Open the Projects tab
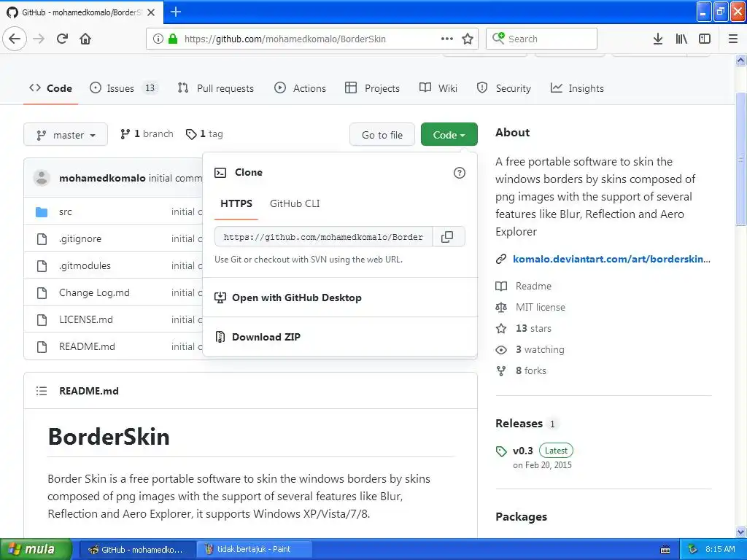This screenshot has height=560, width=747. tap(373, 88)
